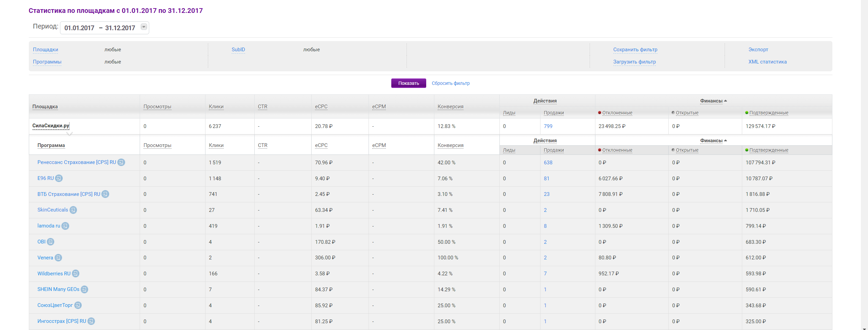Viewport: 868px width, 330px height.
Task: Click the icon beside lamoda ru
Action: [x=65, y=226]
